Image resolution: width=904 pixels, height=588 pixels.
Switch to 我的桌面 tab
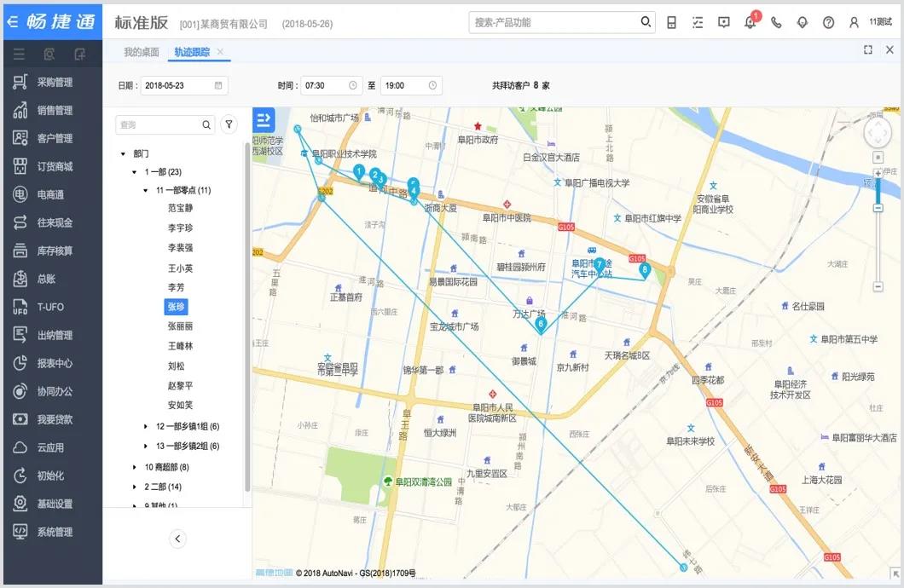click(x=142, y=52)
